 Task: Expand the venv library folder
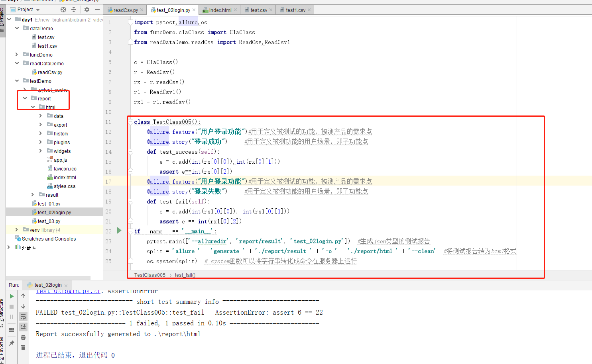point(17,230)
